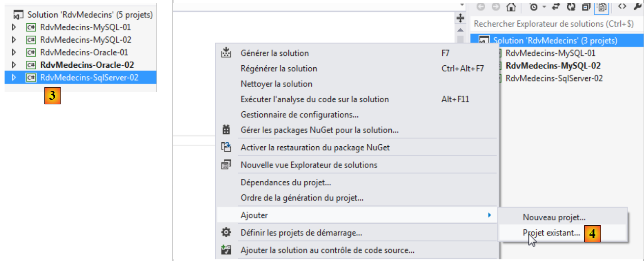Click the collapse all icon

pyautogui.click(x=586, y=7)
